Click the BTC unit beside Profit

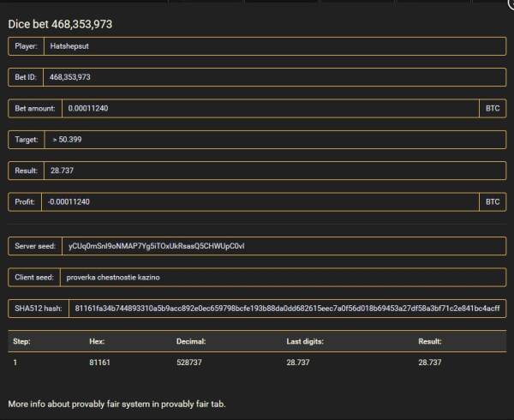pos(492,201)
